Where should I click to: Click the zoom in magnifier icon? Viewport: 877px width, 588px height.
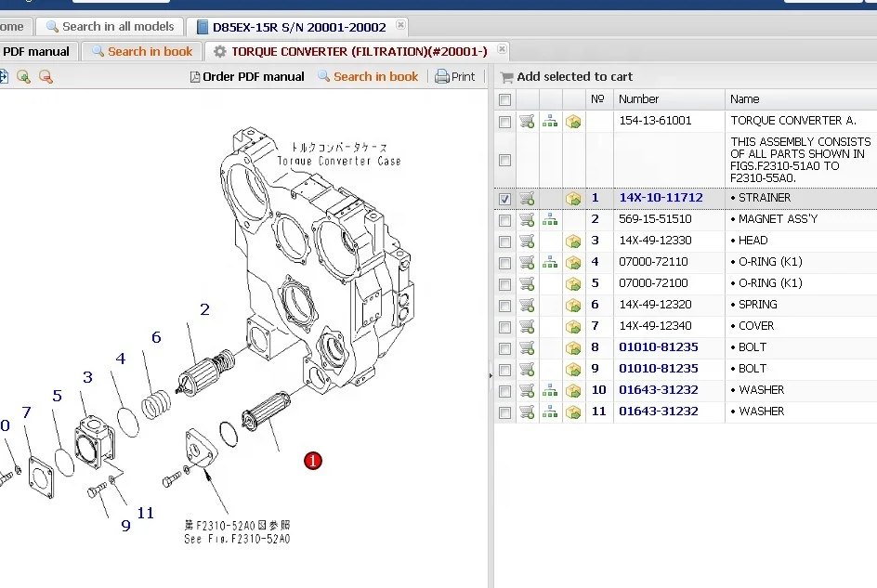[x=24, y=77]
